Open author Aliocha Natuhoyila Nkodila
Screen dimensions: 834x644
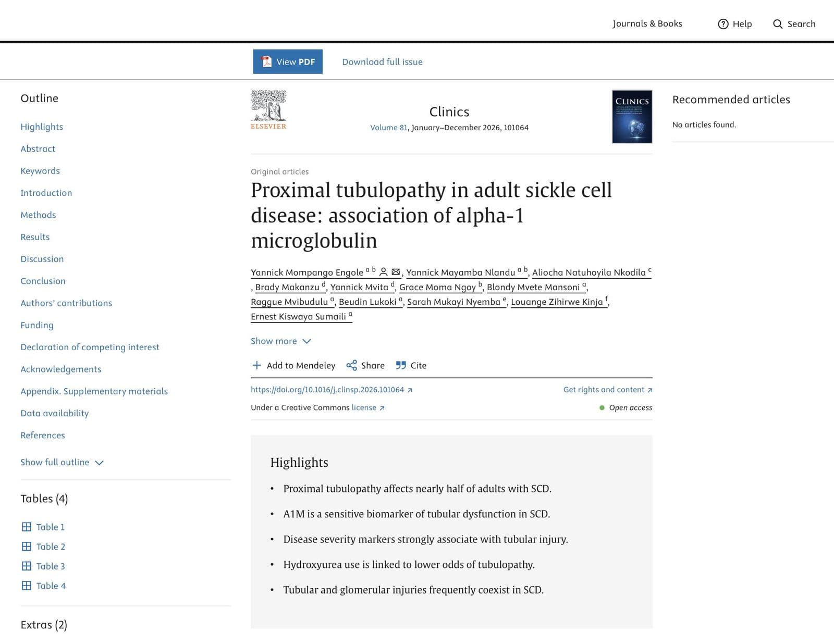pyautogui.click(x=592, y=272)
